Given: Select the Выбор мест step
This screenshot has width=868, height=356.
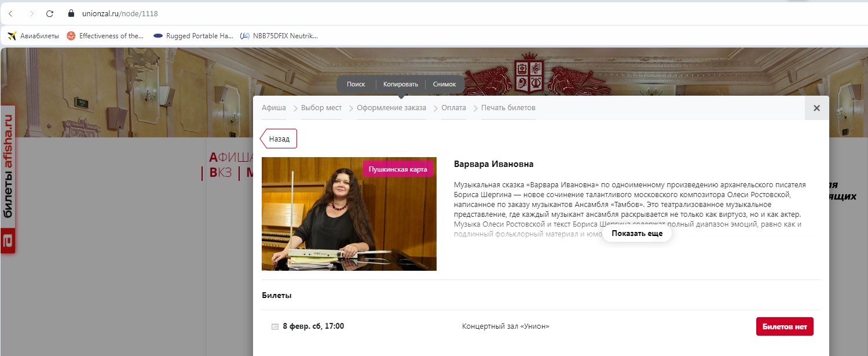Looking at the screenshot, I should pos(321,108).
